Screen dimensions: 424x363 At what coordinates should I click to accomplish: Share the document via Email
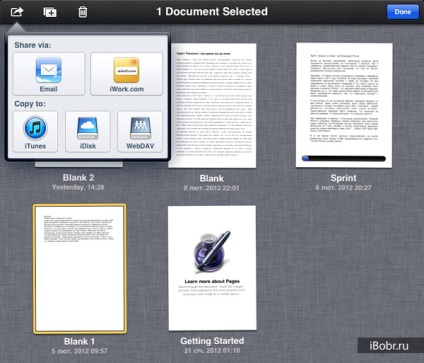(x=49, y=74)
